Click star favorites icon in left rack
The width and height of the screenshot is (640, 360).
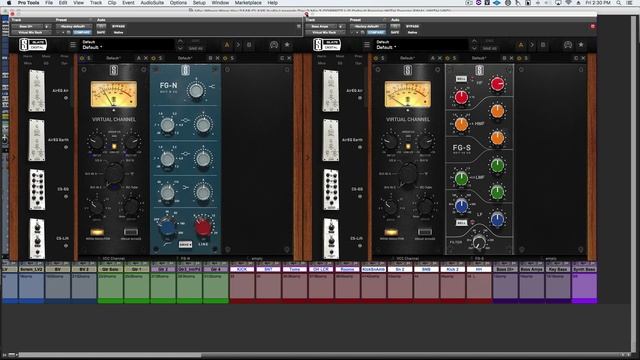(287, 45)
